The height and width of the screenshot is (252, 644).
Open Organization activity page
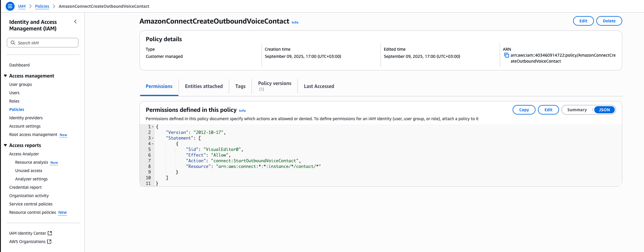29,196
